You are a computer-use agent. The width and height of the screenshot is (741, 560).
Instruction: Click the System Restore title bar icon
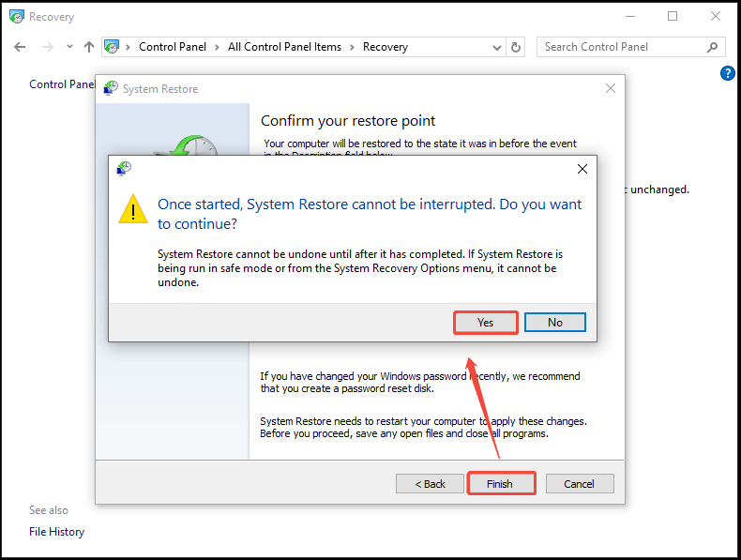111,88
